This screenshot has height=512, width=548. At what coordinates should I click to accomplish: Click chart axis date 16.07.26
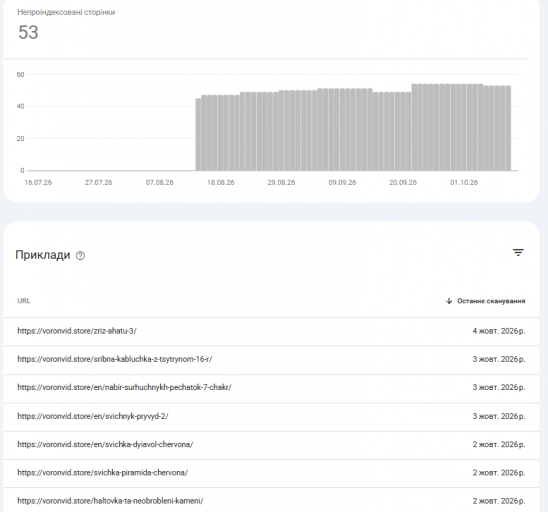point(38,182)
